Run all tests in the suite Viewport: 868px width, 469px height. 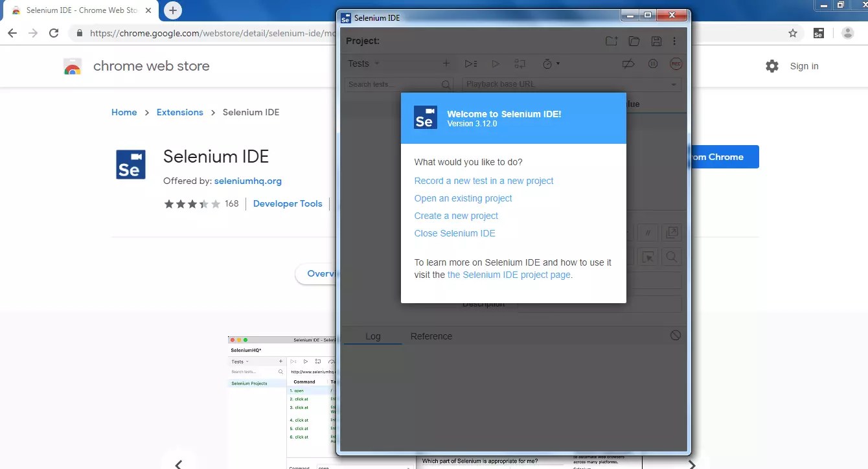(470, 63)
